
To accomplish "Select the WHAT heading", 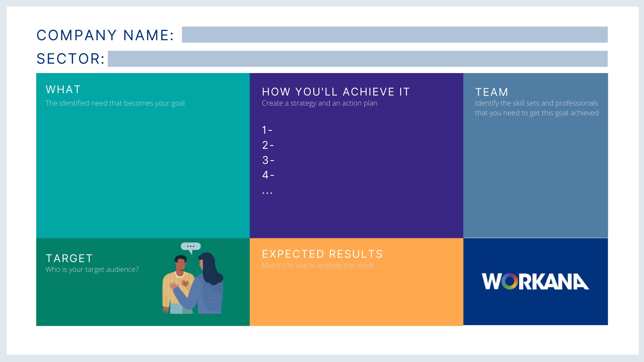I will pyautogui.click(x=63, y=89).
